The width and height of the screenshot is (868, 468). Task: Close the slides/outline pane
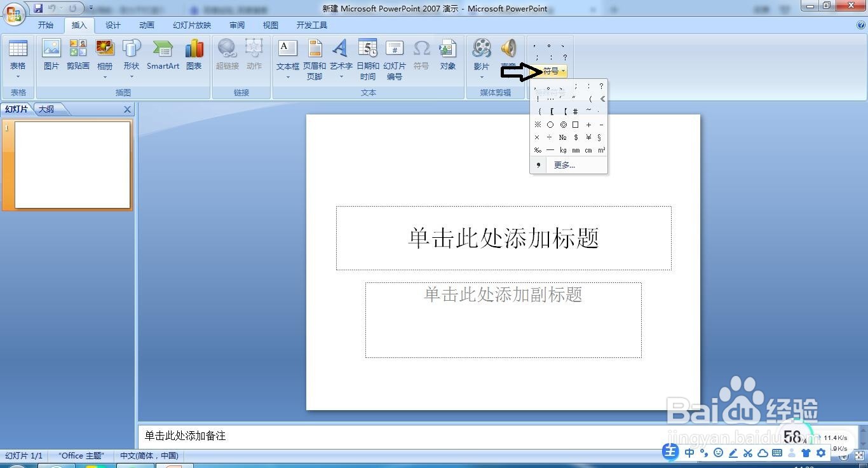point(127,109)
